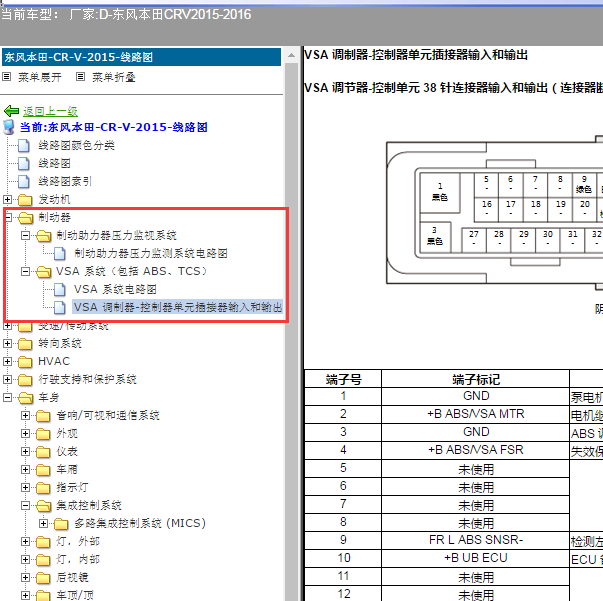Collapse the 制动助力器压力监视系统 node
This screenshot has width=603, height=601.
(x=25, y=235)
